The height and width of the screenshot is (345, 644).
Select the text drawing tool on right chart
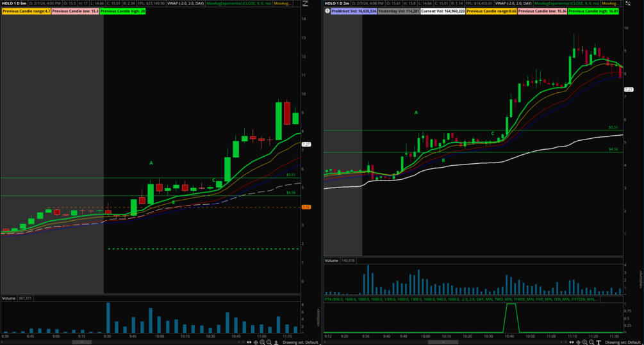click(599, 342)
